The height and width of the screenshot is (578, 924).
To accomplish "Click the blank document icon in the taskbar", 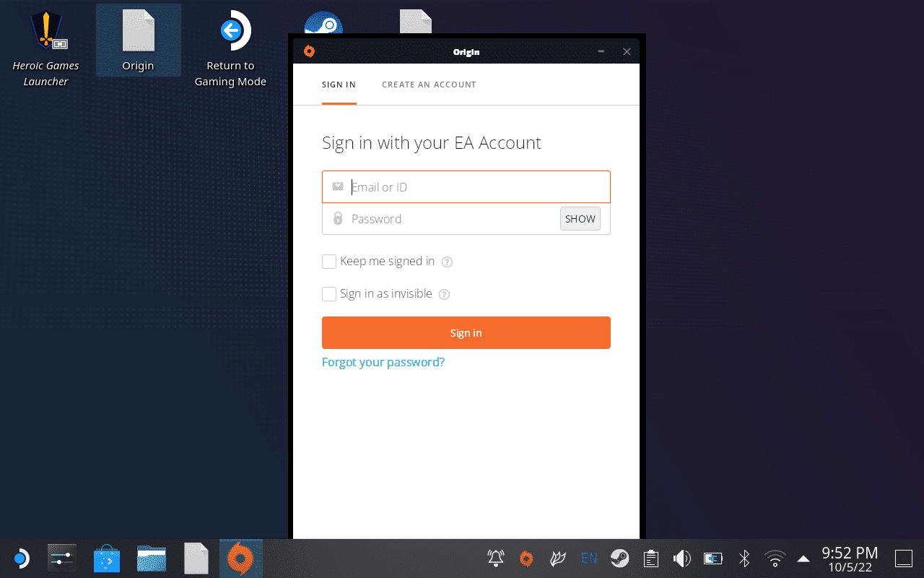I will click(x=196, y=558).
